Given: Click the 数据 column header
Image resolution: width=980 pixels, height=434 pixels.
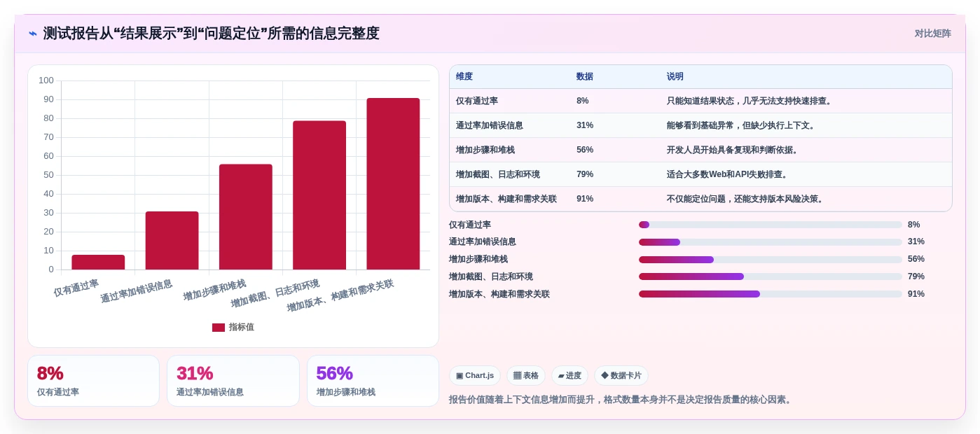Looking at the screenshot, I should pyautogui.click(x=585, y=77).
